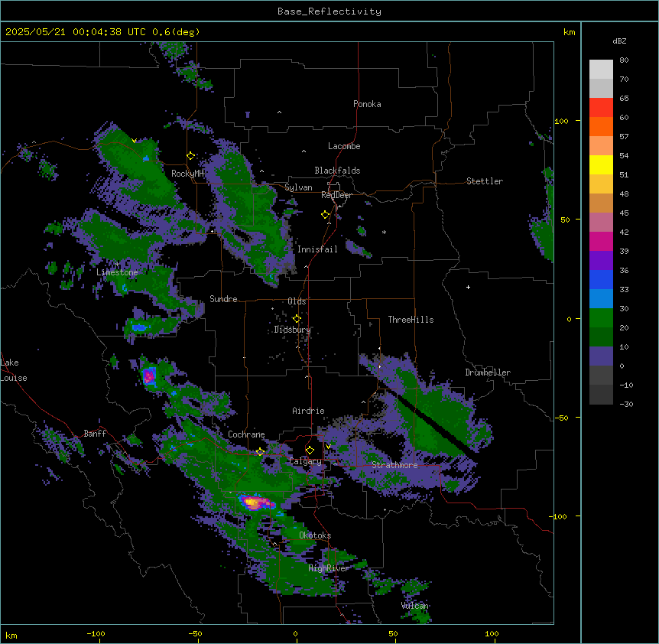Select the white asterisk east of Innisfail

click(x=384, y=232)
